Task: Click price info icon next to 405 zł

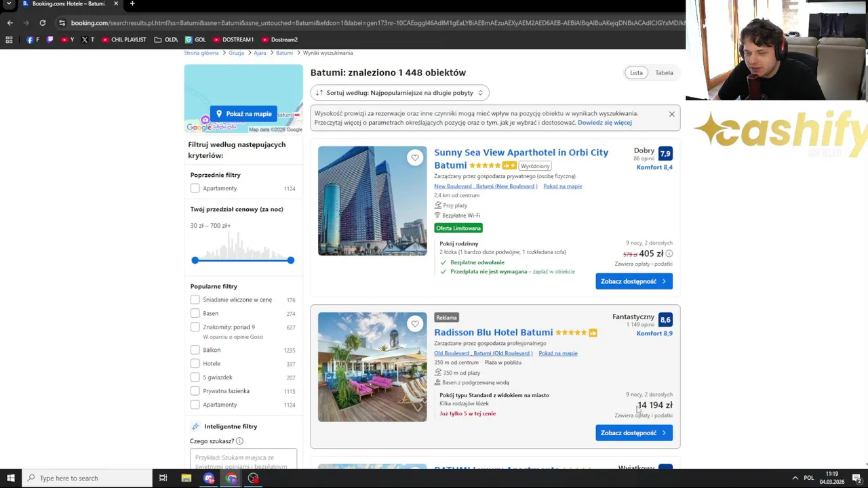Action: (x=669, y=253)
